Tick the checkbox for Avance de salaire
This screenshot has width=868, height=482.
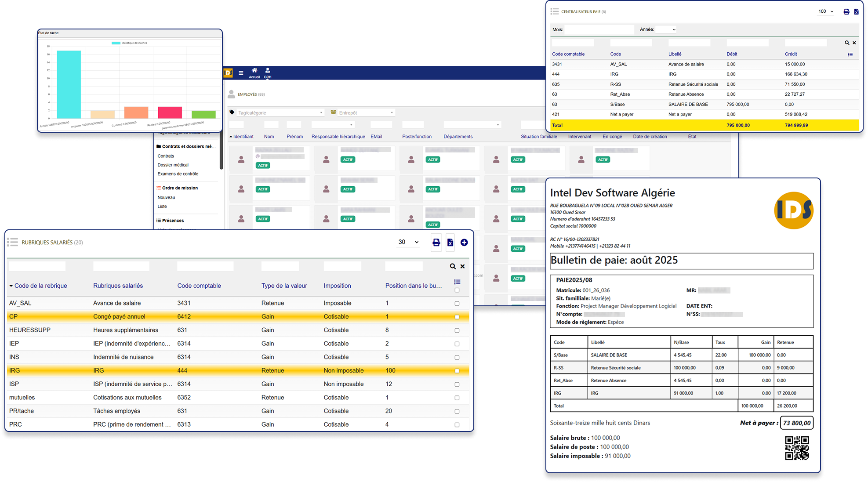[x=457, y=303]
